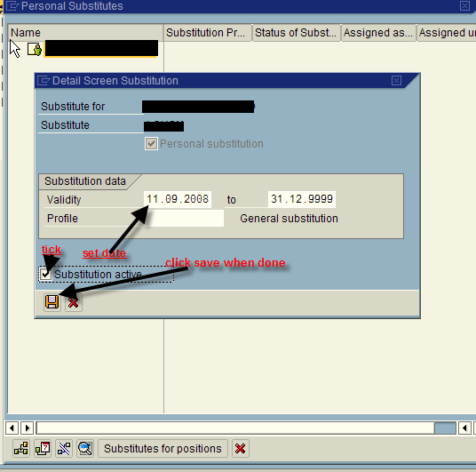Click the Name column header
Screen dimensions: 476x472
coord(85,33)
